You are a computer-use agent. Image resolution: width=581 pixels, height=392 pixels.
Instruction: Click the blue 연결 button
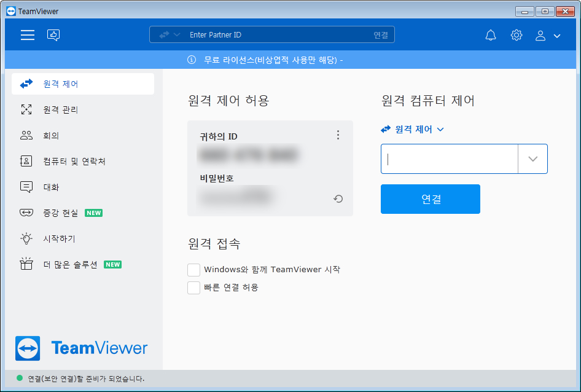430,199
